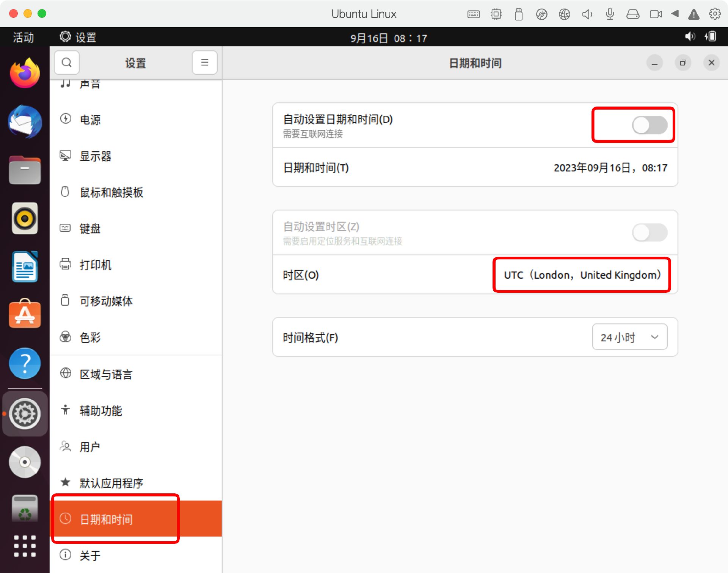This screenshot has height=573, width=728.
Task: Open the Help icon in dock
Action: [x=25, y=363]
